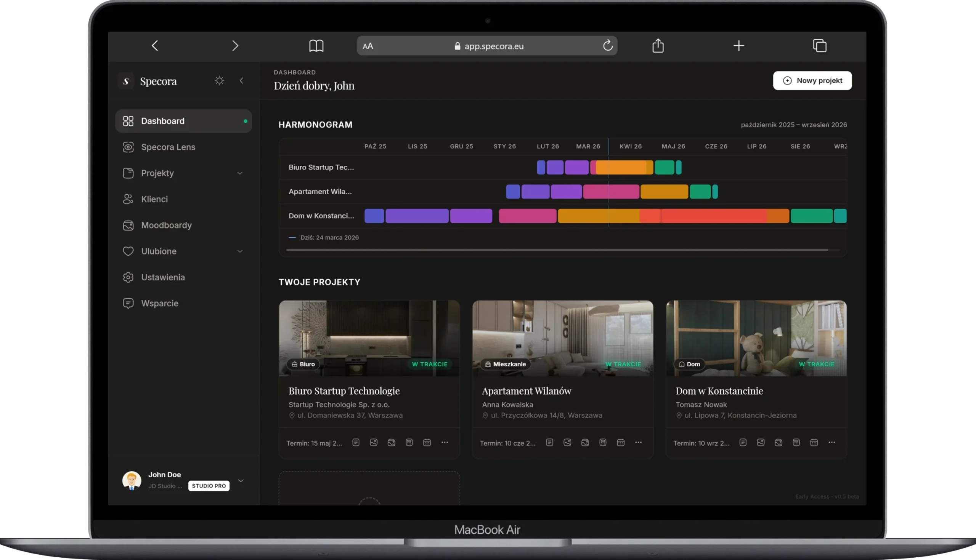Go back with Safari's back arrow
Screen dimensions: 976x560
coord(155,46)
